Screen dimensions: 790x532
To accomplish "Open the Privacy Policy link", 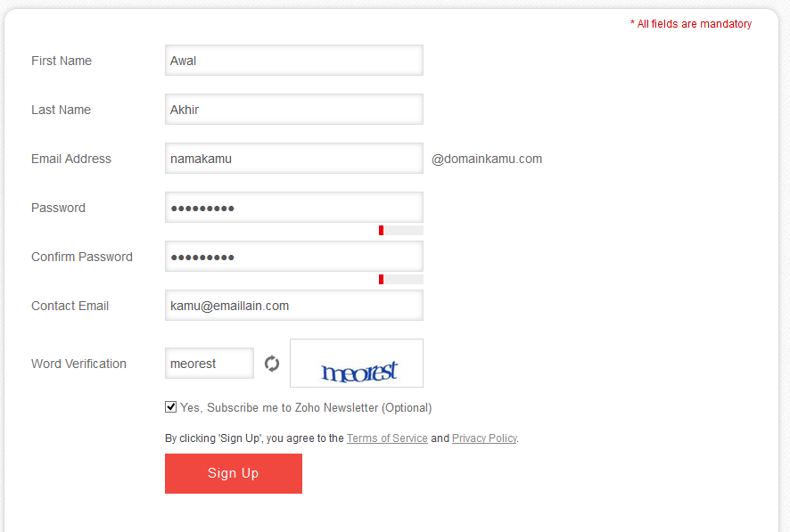I will click(x=484, y=438).
